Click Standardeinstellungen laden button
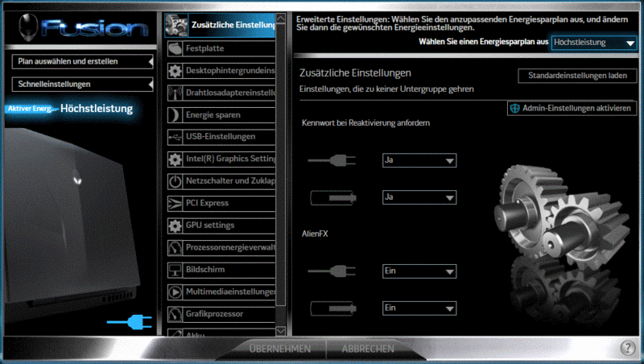 click(x=577, y=76)
